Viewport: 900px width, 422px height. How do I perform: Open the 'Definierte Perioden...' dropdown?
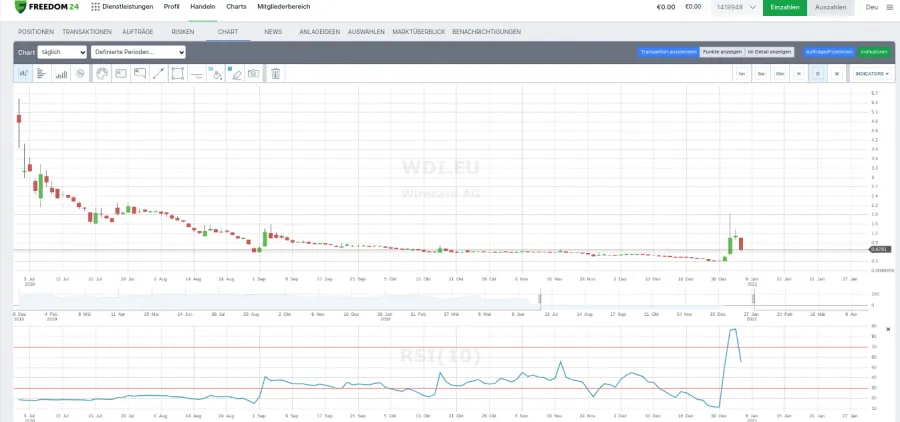(138, 52)
